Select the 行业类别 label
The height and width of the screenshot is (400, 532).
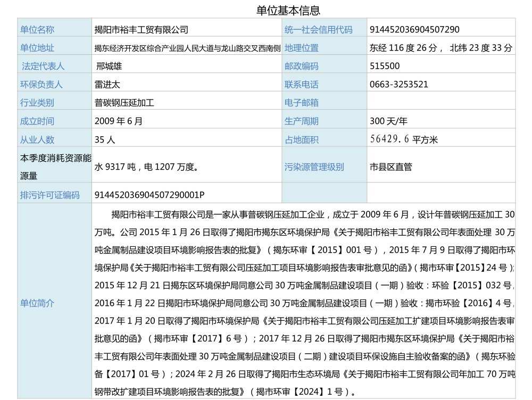click(37, 103)
